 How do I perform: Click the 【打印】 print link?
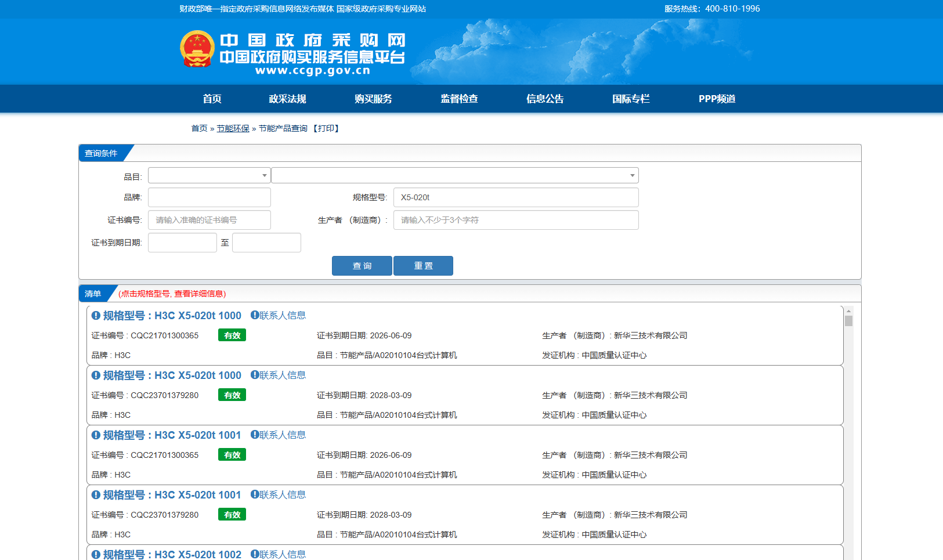(x=326, y=128)
